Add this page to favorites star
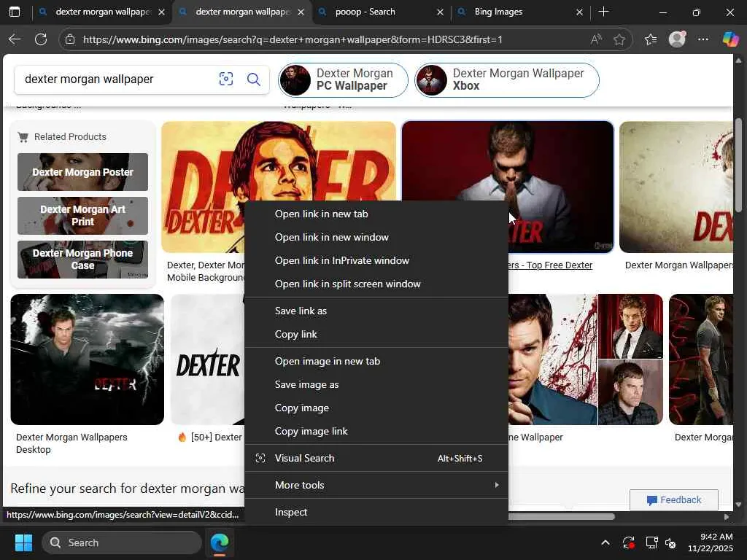Viewport: 747px width, 560px height. [619, 39]
